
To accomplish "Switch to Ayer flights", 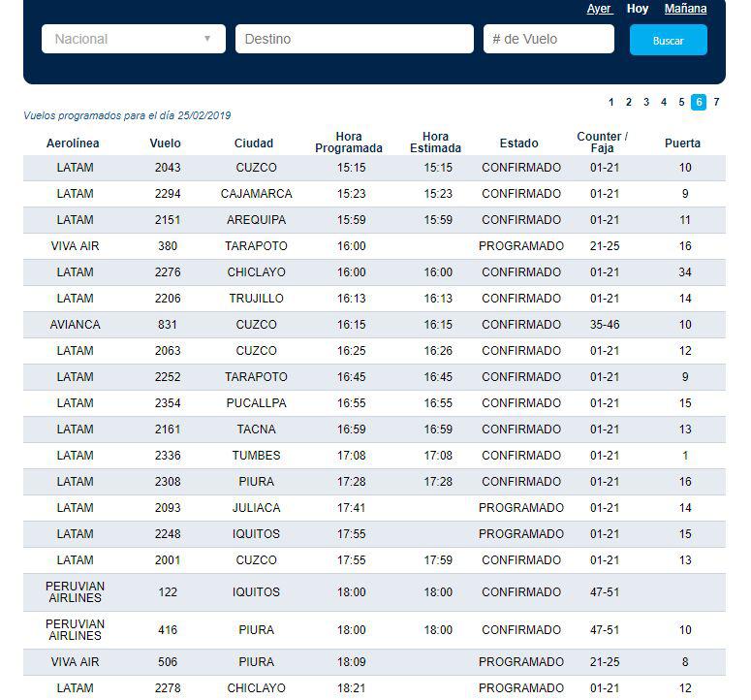I will (x=599, y=9).
